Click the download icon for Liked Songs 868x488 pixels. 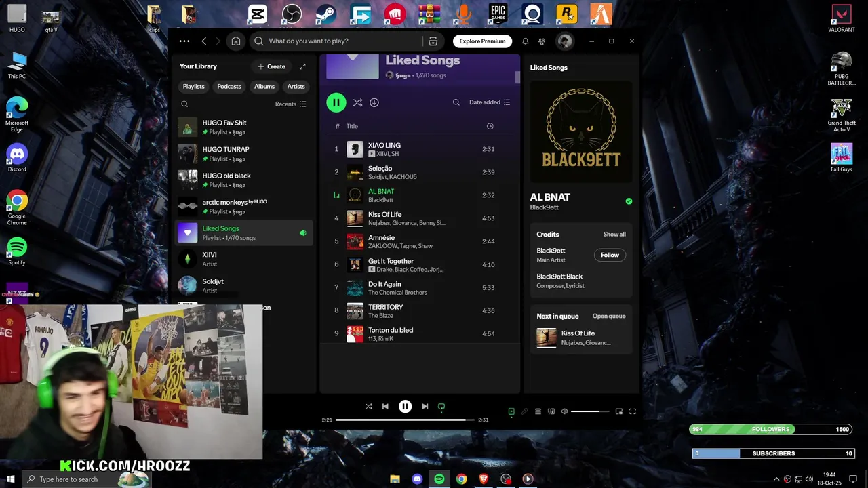click(x=374, y=102)
